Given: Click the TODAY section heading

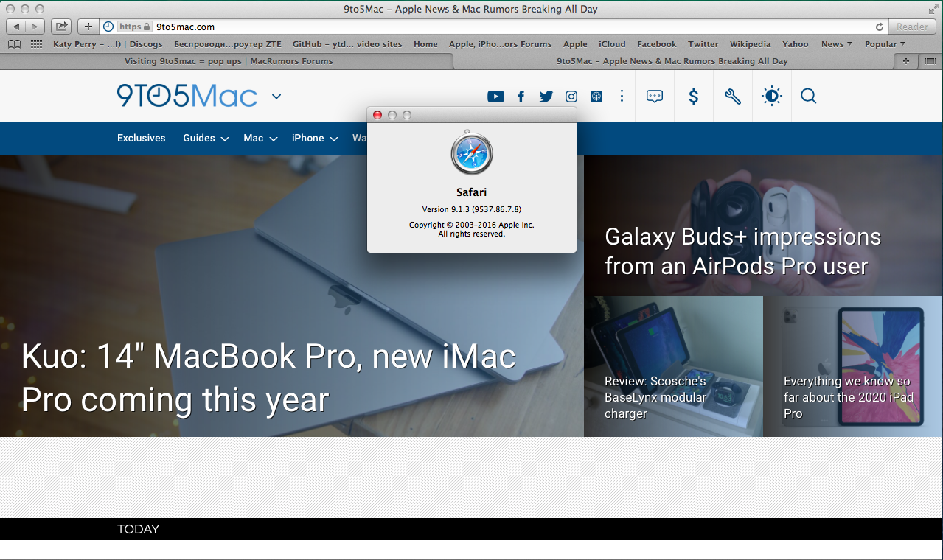Looking at the screenshot, I should tap(138, 529).
